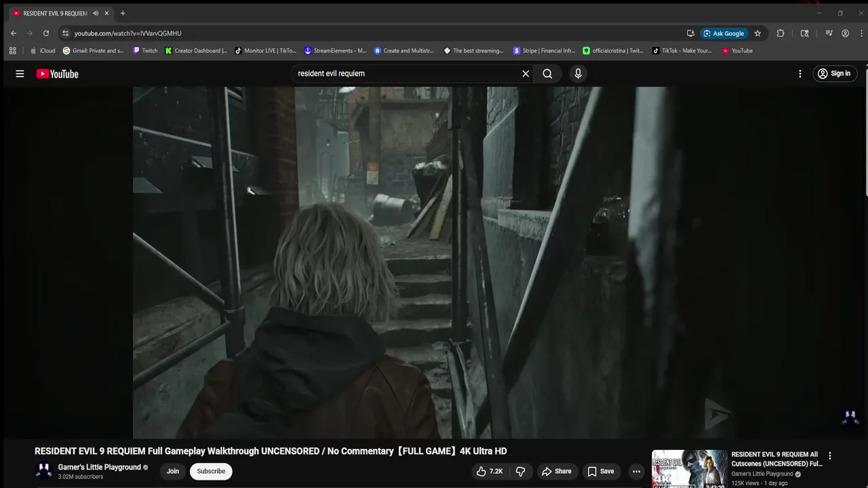Open Stripe Financial Infrastructure bookmark

[x=545, y=51]
